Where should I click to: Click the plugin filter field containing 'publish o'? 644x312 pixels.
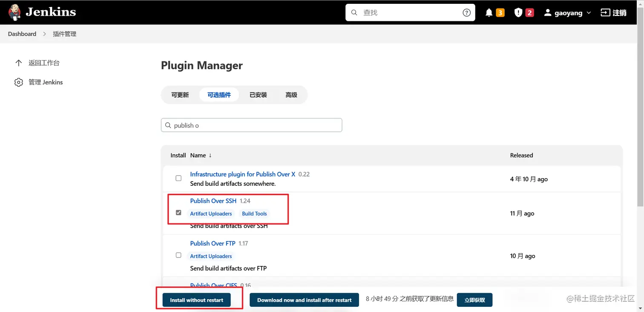pos(251,125)
